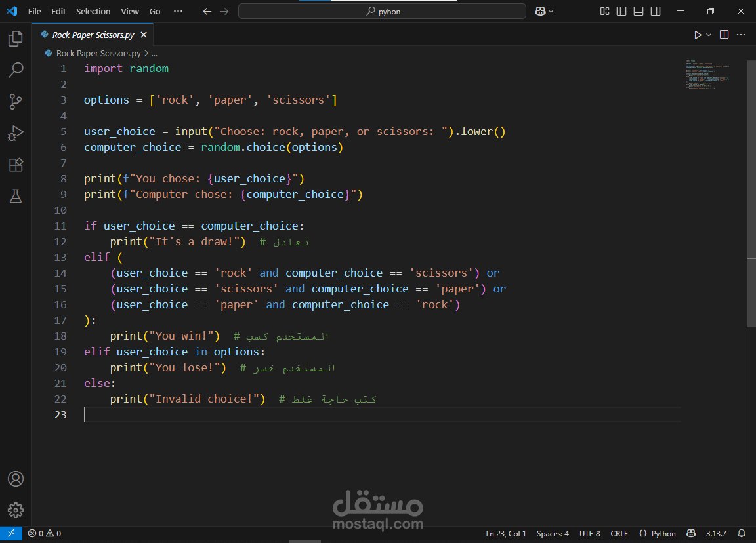Open the Source Control view

(16, 102)
